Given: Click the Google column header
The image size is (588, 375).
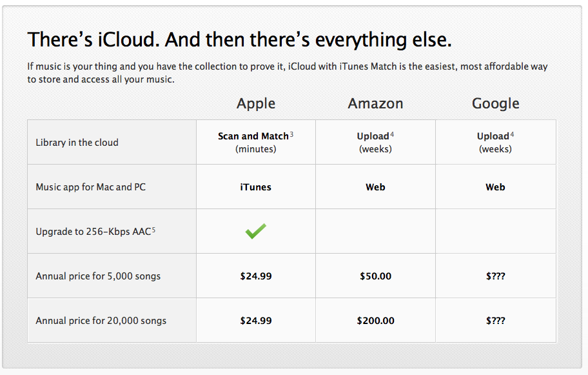Looking at the screenshot, I should coord(495,103).
